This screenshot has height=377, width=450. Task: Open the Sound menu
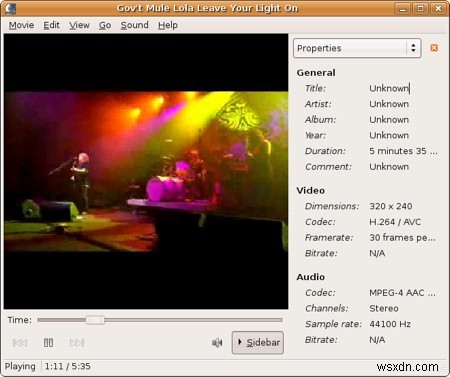(134, 25)
